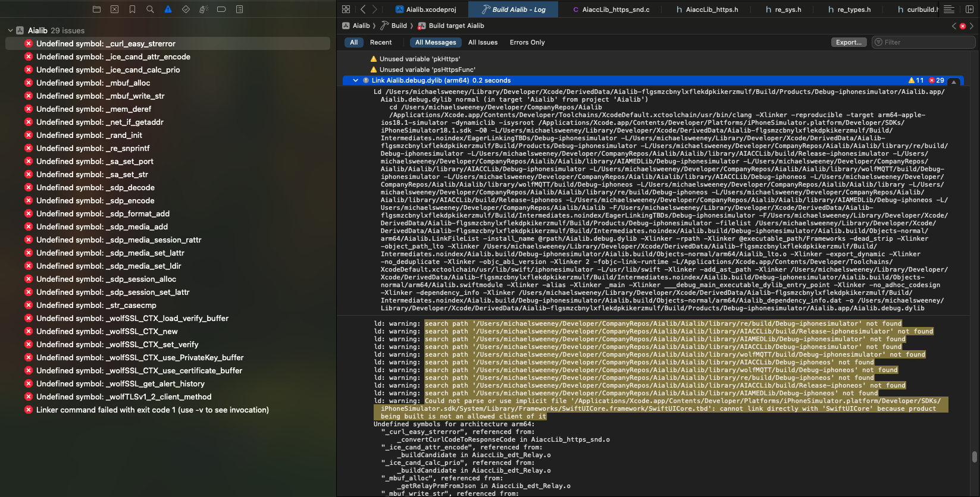Open the editor options lines icon
This screenshot has width=980, height=497.
(949, 10)
